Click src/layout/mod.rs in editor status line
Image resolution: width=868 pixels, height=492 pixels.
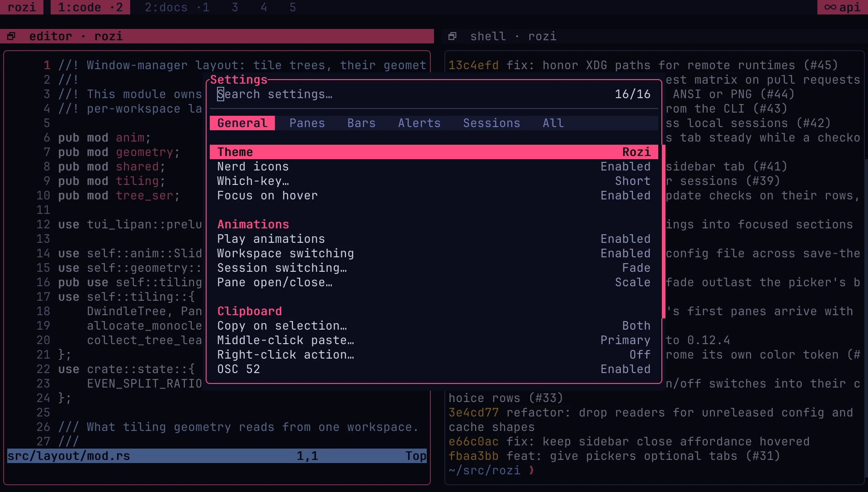pyautogui.click(x=69, y=456)
